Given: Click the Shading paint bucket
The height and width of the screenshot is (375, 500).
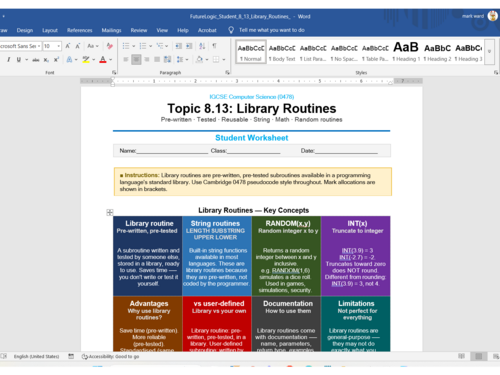Looking at the screenshot, I should [199, 60].
